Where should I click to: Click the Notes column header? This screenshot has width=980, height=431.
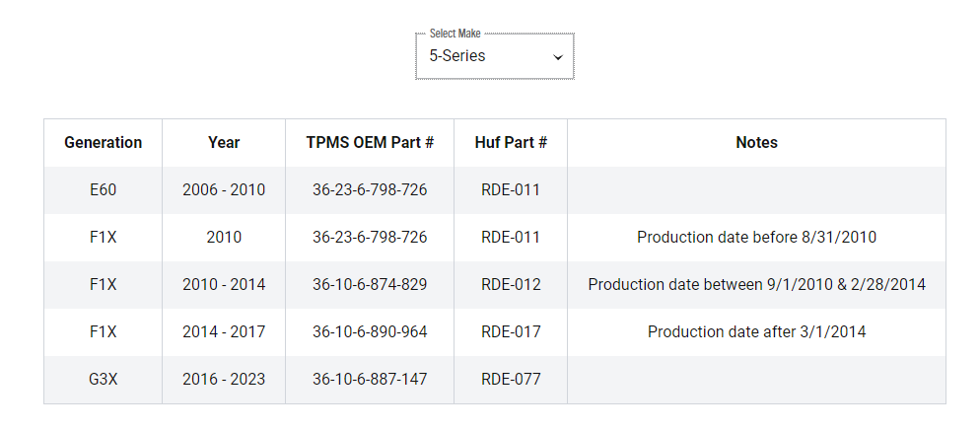point(756,143)
